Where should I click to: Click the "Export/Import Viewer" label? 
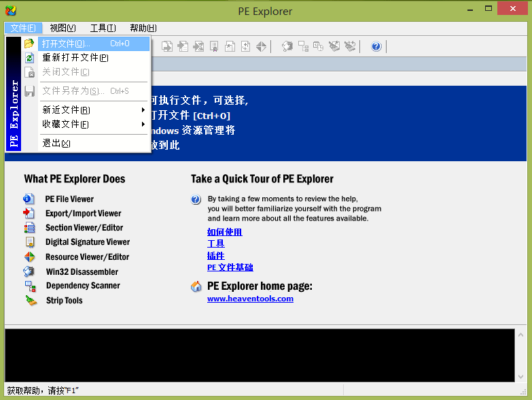(84, 213)
